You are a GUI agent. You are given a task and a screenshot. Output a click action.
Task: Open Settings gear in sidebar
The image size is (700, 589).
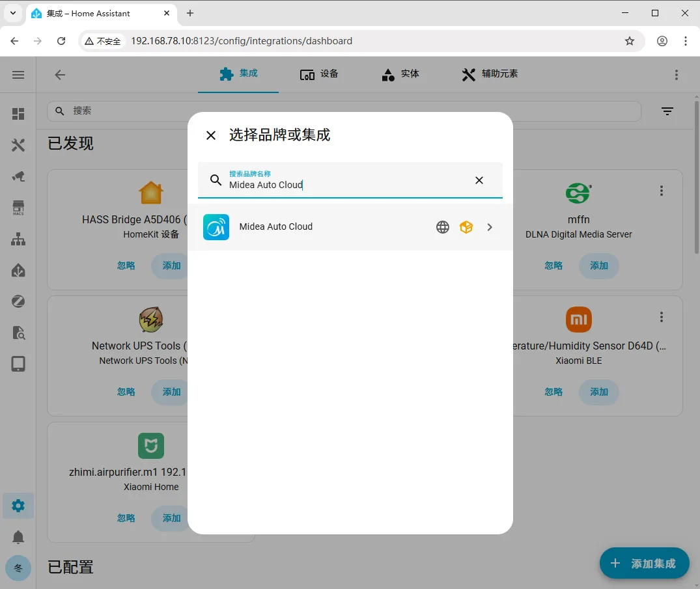18,506
